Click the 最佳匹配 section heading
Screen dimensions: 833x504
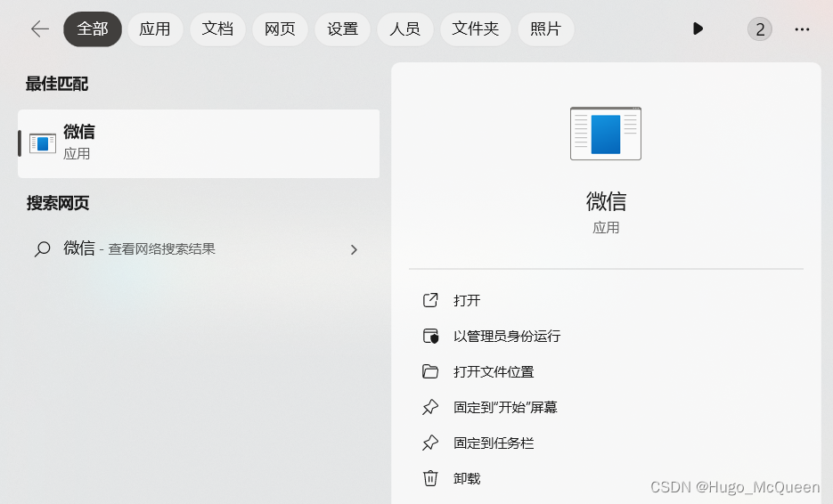click(x=57, y=84)
